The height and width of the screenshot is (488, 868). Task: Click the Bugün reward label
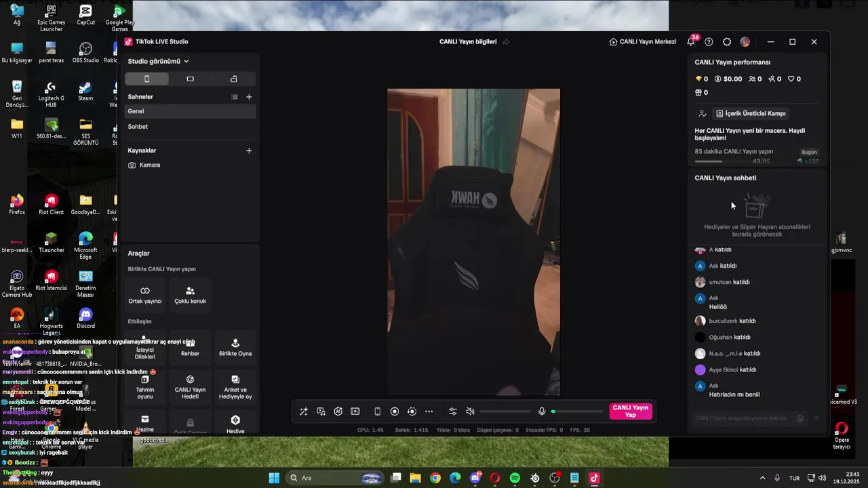[x=809, y=152]
